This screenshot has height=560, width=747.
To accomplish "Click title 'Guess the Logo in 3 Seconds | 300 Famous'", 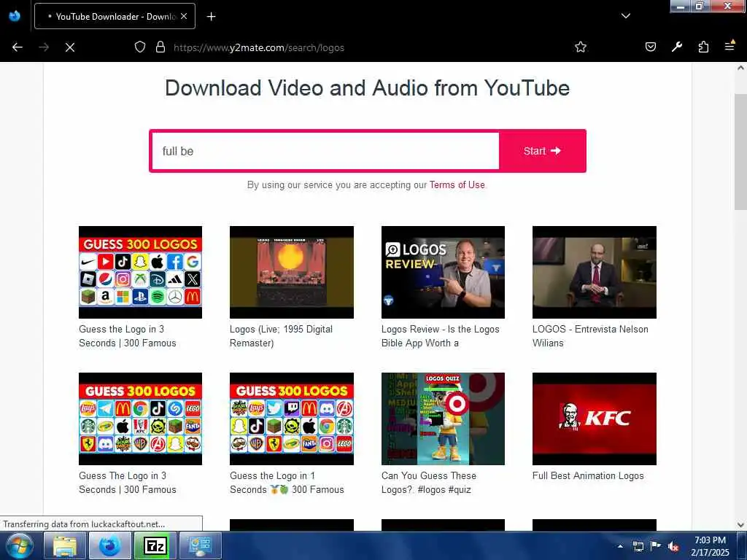I will [x=127, y=336].
